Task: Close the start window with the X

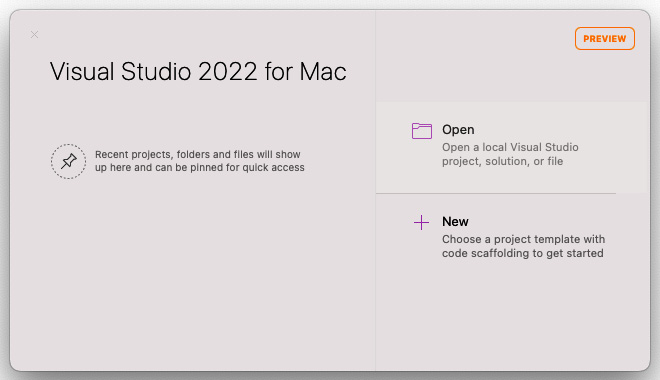Action: 35,35
